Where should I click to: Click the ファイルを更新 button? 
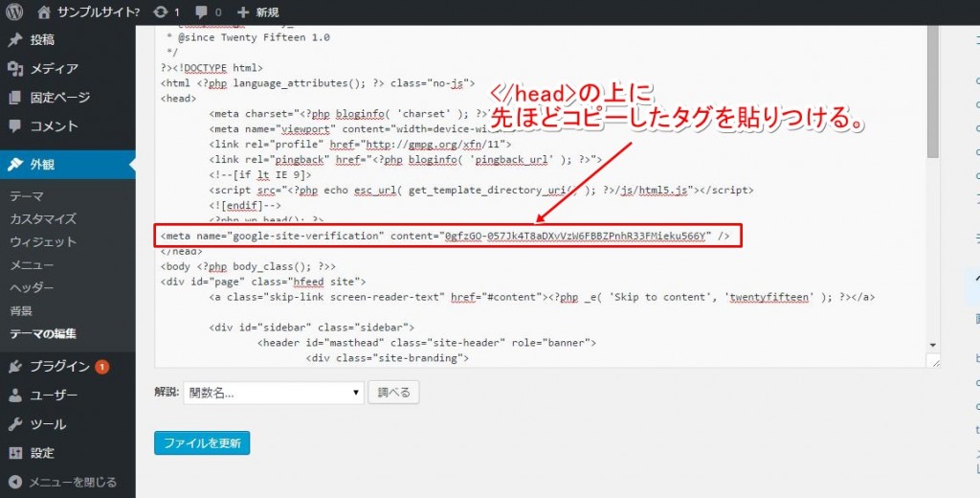[202, 443]
